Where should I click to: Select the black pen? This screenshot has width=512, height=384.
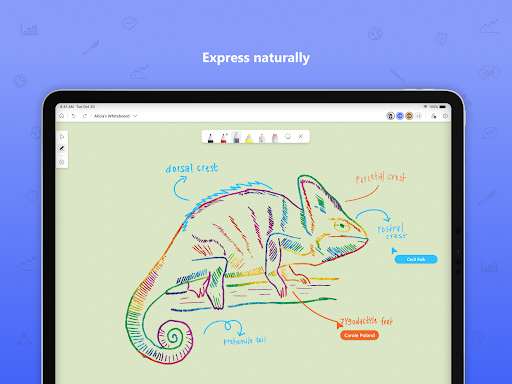point(210,138)
